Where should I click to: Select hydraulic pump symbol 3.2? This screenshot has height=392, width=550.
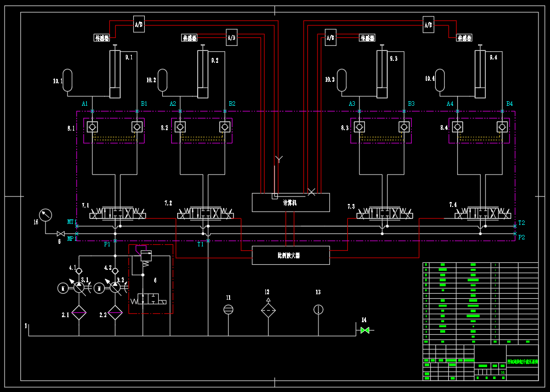coord(115,288)
